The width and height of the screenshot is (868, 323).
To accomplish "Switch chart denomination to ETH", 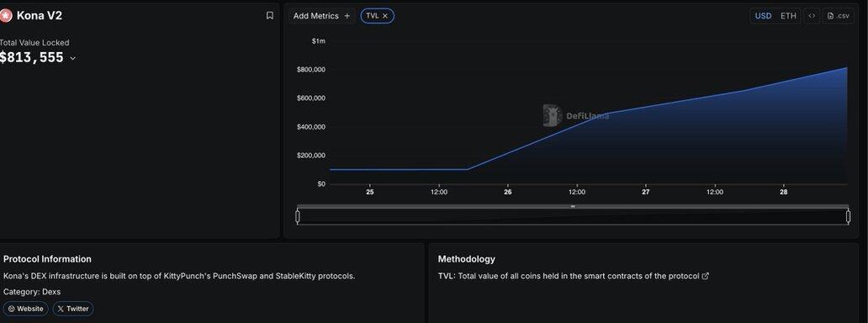I will click(x=788, y=16).
